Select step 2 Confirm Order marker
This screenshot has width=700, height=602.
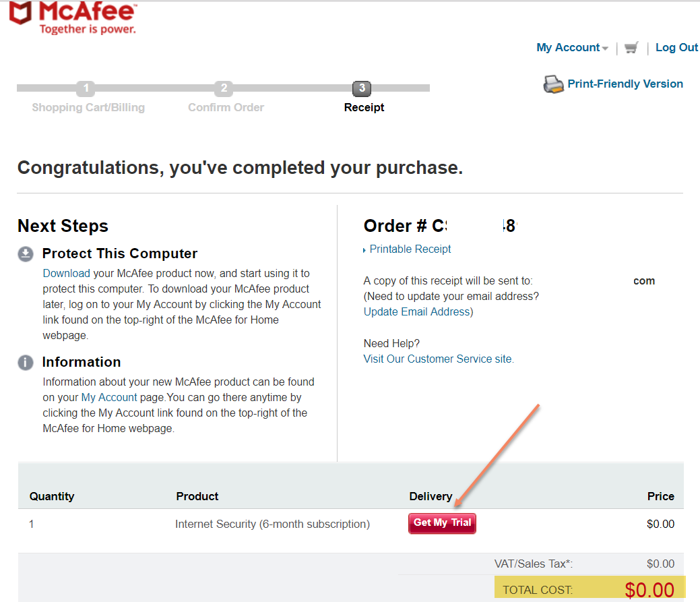click(x=224, y=88)
